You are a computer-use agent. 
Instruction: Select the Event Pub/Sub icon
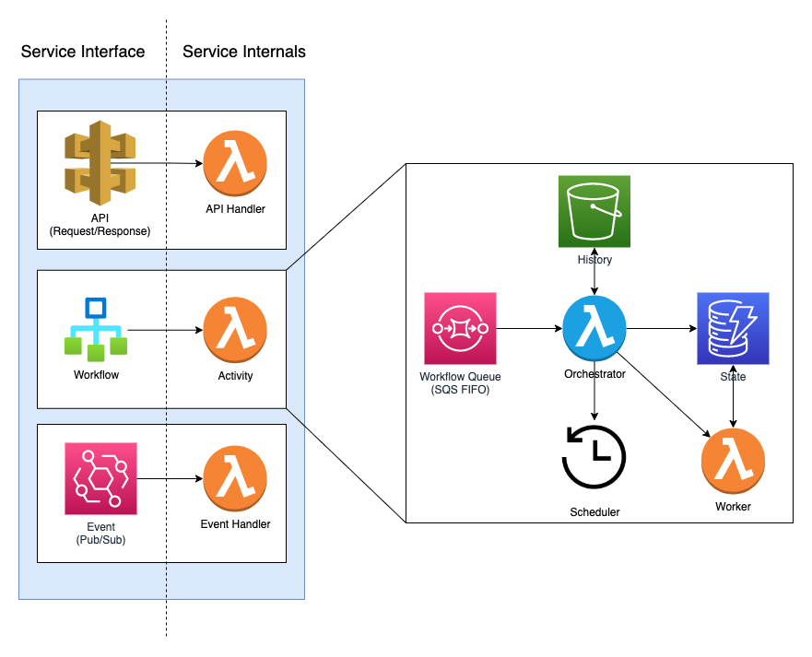pyautogui.click(x=100, y=477)
